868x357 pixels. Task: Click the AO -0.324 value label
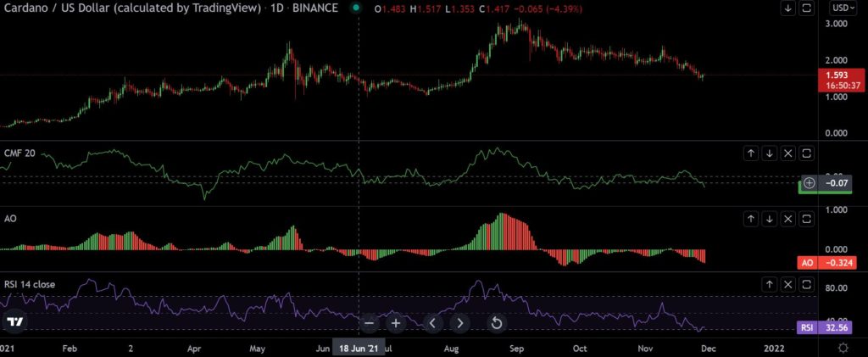tap(828, 263)
